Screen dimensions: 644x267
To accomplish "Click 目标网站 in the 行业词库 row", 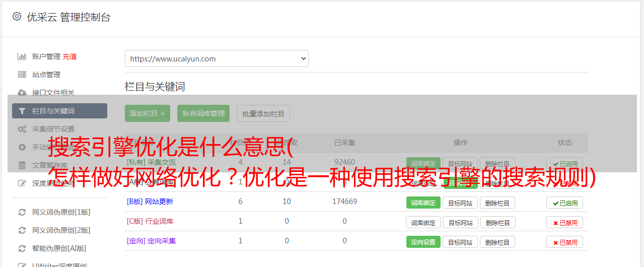I will point(460,222).
